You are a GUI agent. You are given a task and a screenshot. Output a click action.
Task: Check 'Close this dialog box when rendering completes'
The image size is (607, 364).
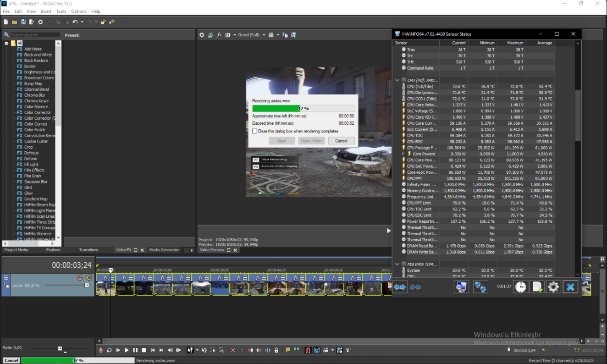(255, 131)
